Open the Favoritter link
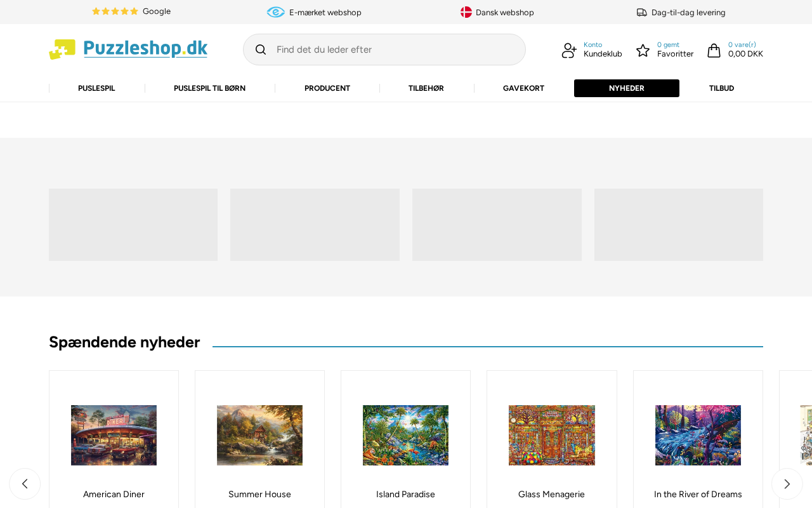Viewport: 812px width, 508px height. coord(675,54)
